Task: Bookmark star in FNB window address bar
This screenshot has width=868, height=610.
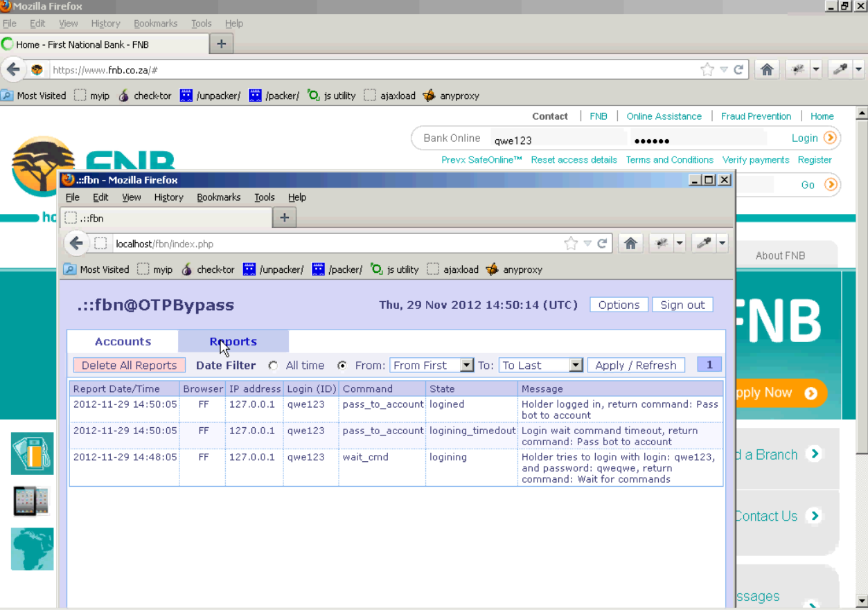Action: (707, 70)
